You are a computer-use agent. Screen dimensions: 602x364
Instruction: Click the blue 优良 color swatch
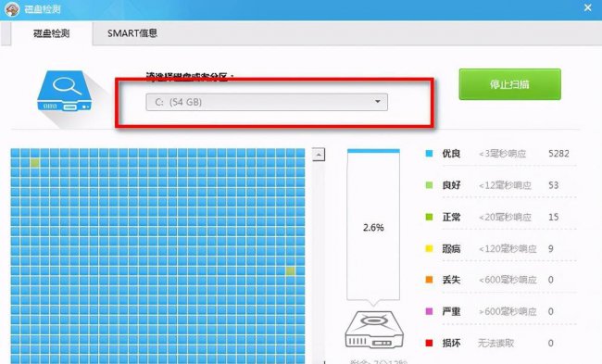click(x=429, y=154)
